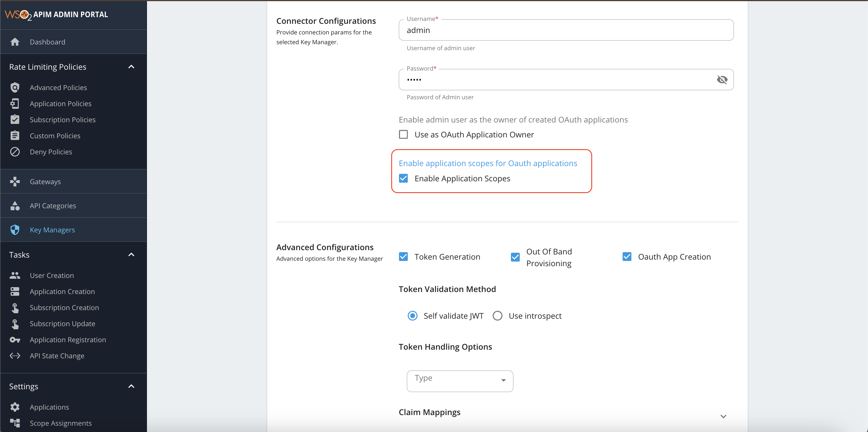Image resolution: width=868 pixels, height=432 pixels.
Task: Select the Application Policies icon
Action: click(15, 103)
